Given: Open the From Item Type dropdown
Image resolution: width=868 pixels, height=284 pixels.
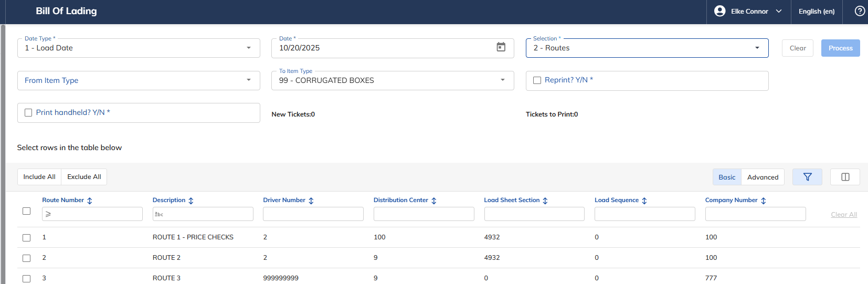Looking at the screenshot, I should coord(139,80).
